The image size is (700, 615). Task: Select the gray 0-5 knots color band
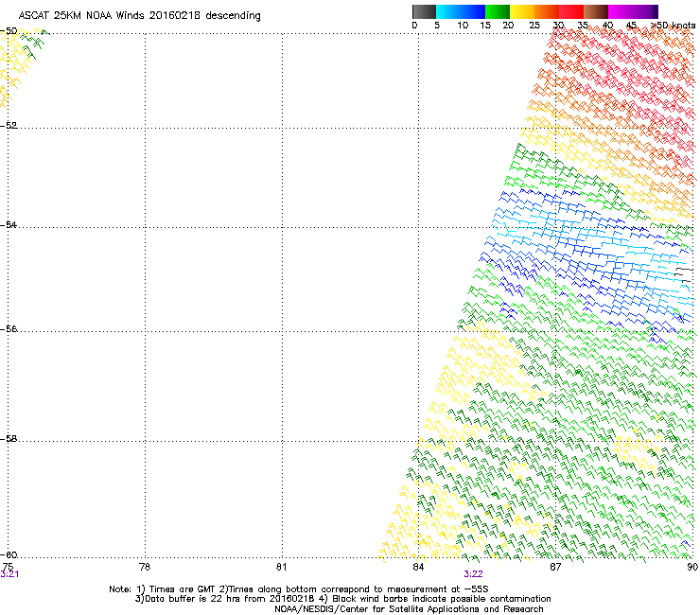424,11
